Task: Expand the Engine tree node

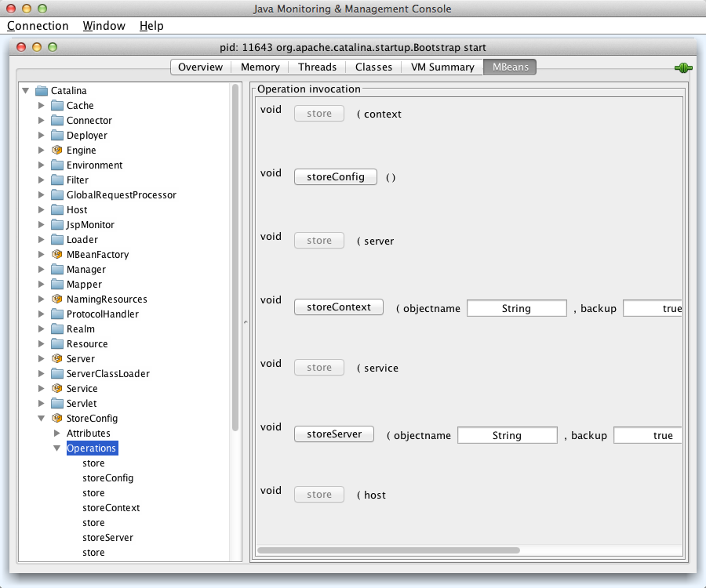Action: pyautogui.click(x=42, y=151)
